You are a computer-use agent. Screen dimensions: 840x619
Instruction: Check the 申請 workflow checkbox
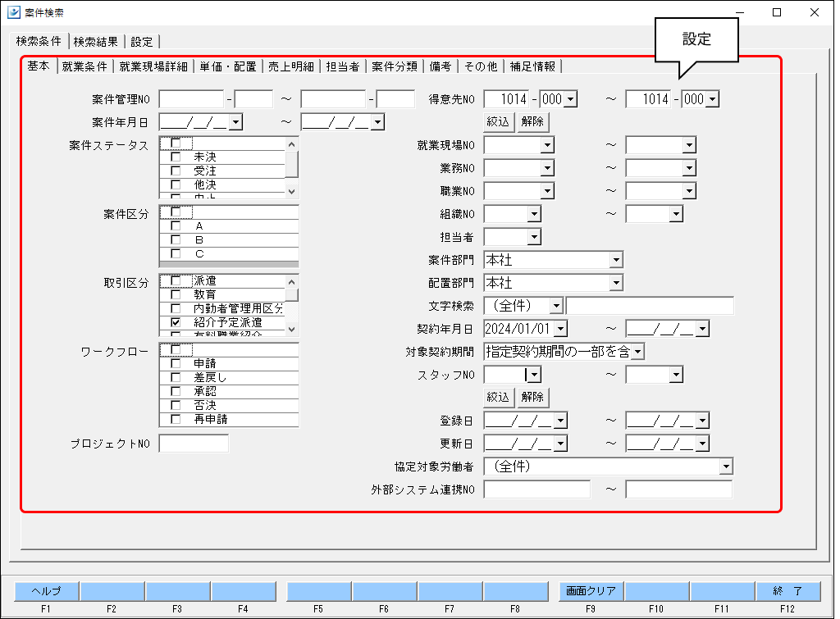pos(176,363)
